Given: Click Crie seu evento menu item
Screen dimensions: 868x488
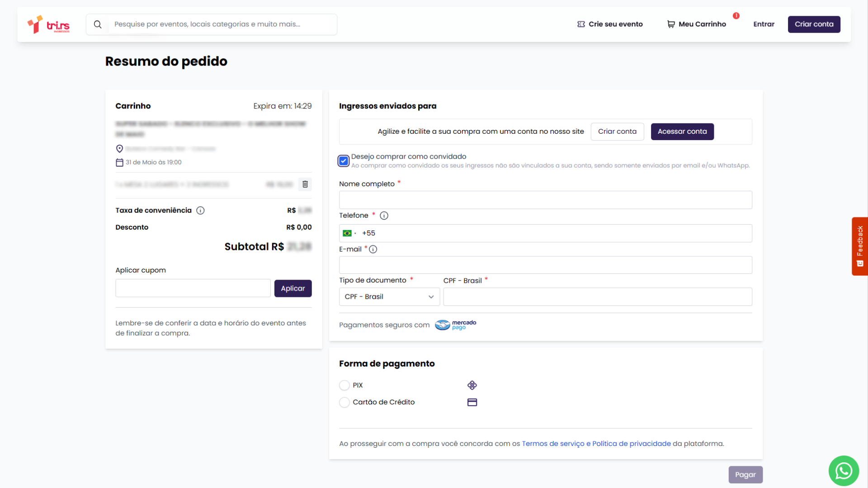Looking at the screenshot, I should [x=610, y=24].
